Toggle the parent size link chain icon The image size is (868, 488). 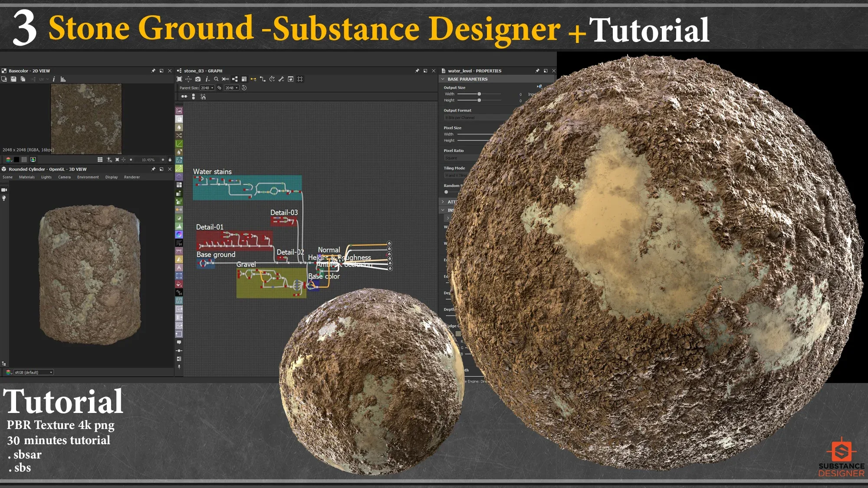220,88
